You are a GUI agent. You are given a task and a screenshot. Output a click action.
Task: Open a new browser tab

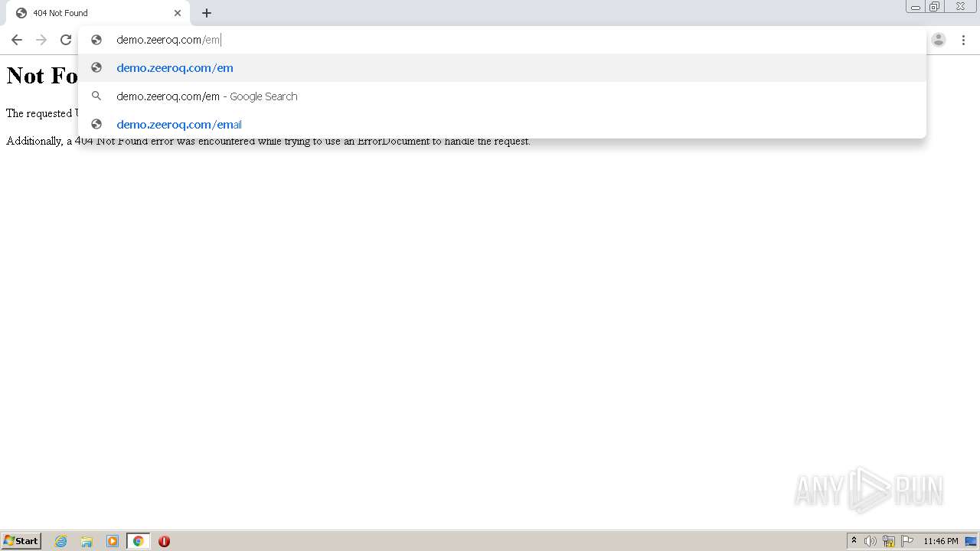(x=207, y=13)
